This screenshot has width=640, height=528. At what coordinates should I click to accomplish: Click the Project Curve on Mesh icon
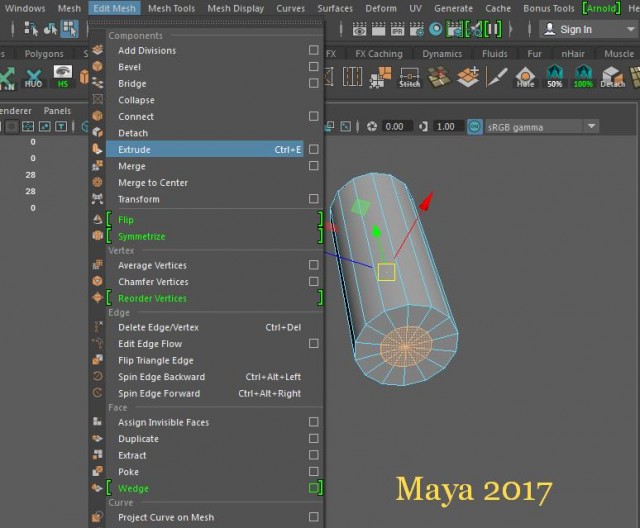coord(97,517)
